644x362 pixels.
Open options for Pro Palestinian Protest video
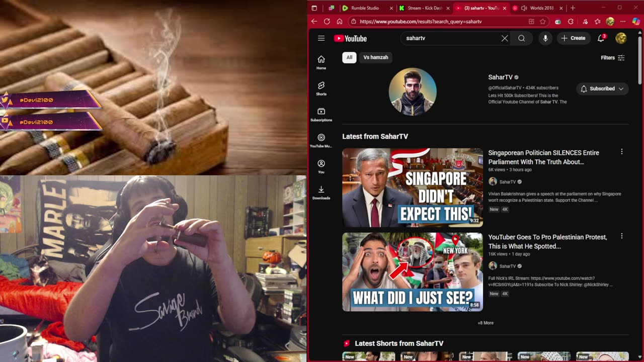[621, 236]
